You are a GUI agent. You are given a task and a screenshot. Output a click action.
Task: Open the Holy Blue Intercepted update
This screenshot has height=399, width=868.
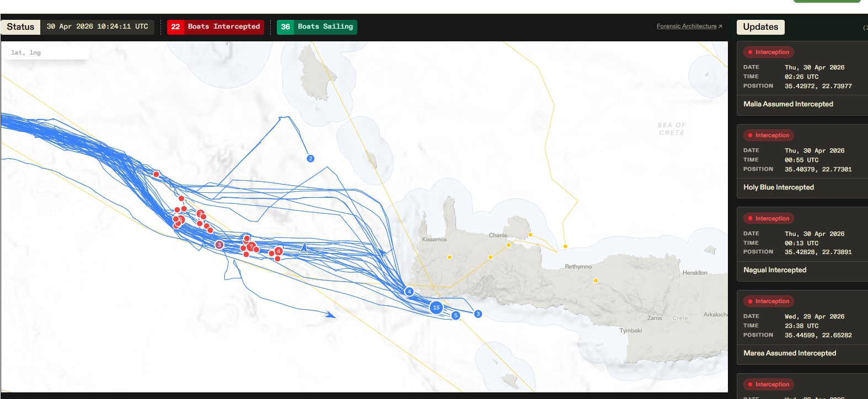pyautogui.click(x=779, y=187)
